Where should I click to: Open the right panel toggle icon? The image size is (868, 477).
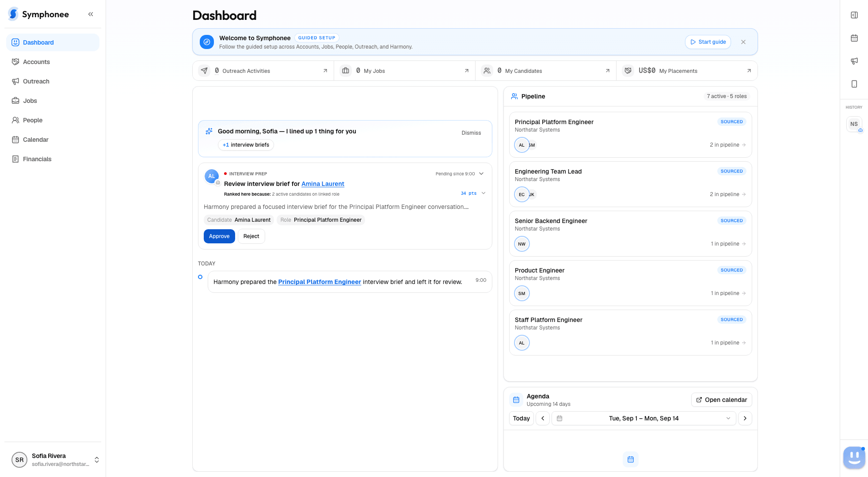[854, 15]
